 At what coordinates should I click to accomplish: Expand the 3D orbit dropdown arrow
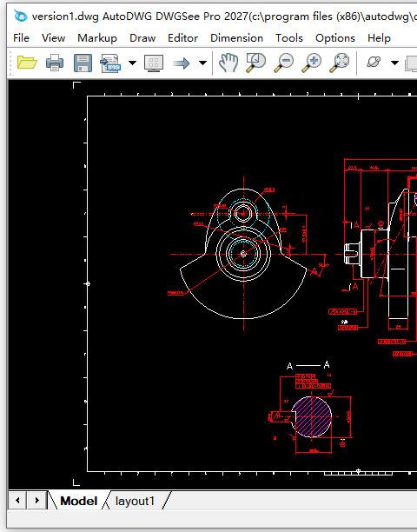coord(394,63)
